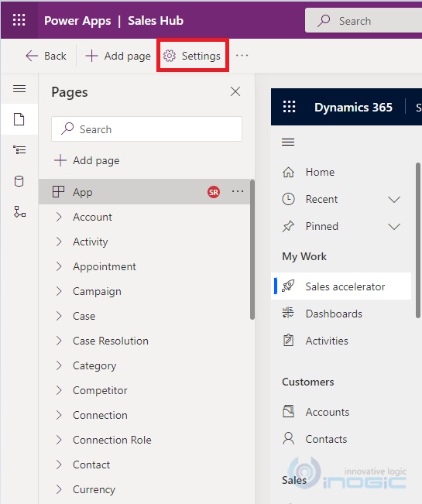This screenshot has width=422, height=504.
Task: Select the Connection Role text
Action: 112,440
